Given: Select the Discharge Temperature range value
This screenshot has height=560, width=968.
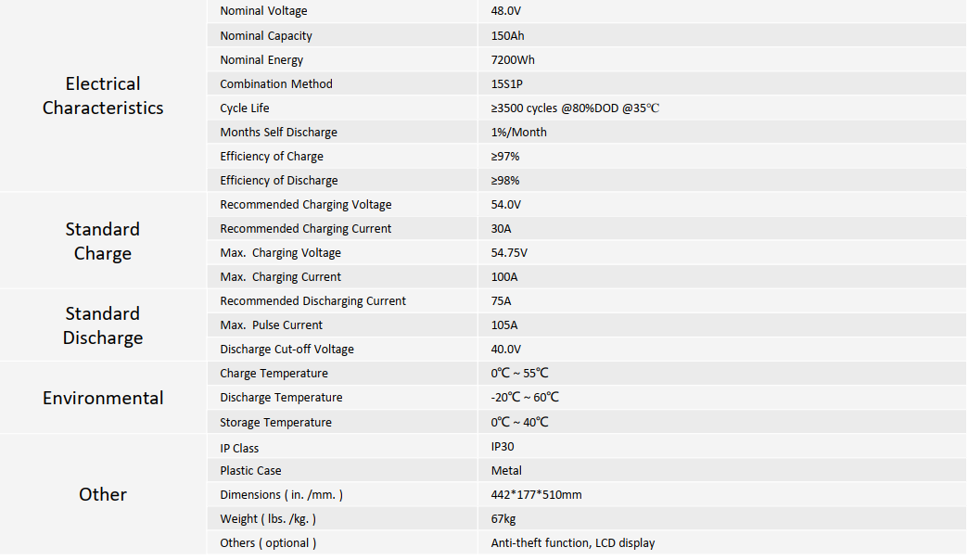Looking at the screenshot, I should tap(525, 397).
